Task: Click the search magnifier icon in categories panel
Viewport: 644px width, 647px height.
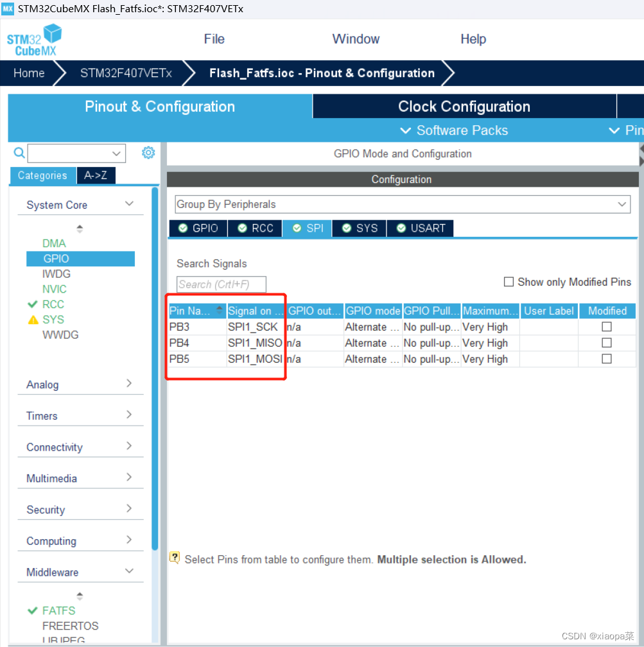Action: [19, 153]
